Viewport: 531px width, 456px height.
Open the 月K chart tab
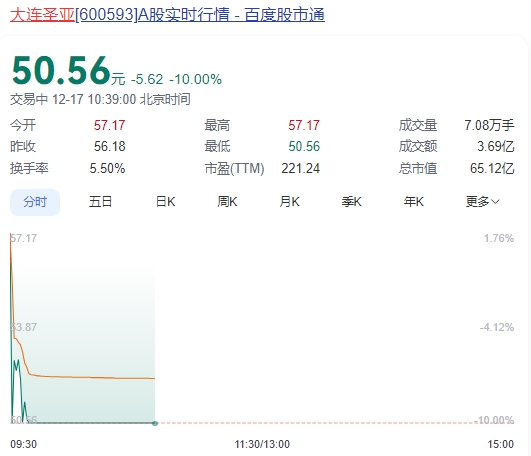click(289, 202)
